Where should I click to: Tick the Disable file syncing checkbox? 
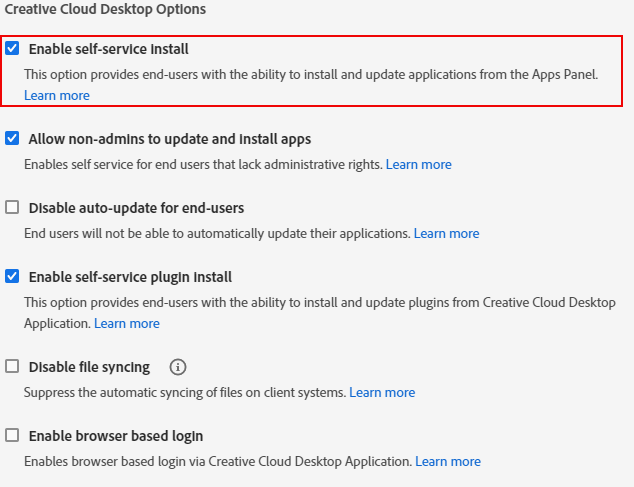12,366
